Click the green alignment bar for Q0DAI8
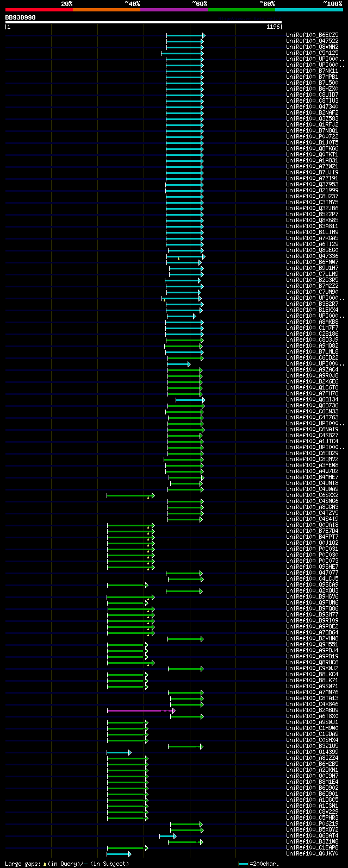Screen dimensions: 348x868 tap(131, 525)
